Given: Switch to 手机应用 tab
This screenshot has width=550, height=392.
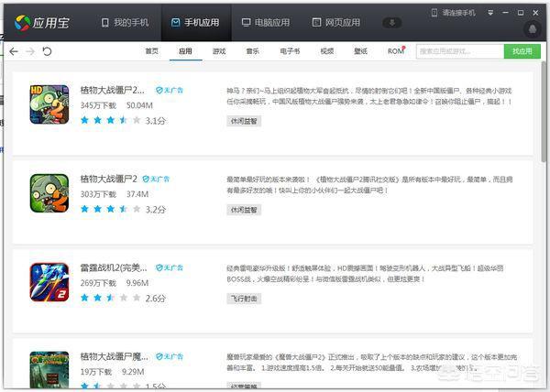Looking at the screenshot, I should coord(195,23).
